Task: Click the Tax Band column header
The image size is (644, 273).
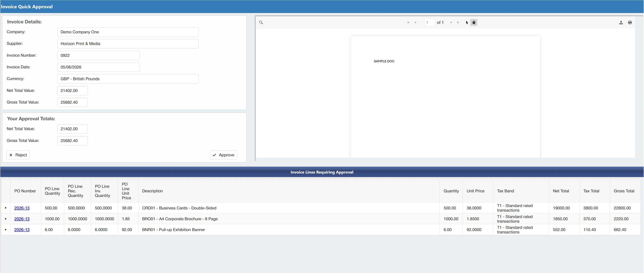Action: pyautogui.click(x=521, y=191)
